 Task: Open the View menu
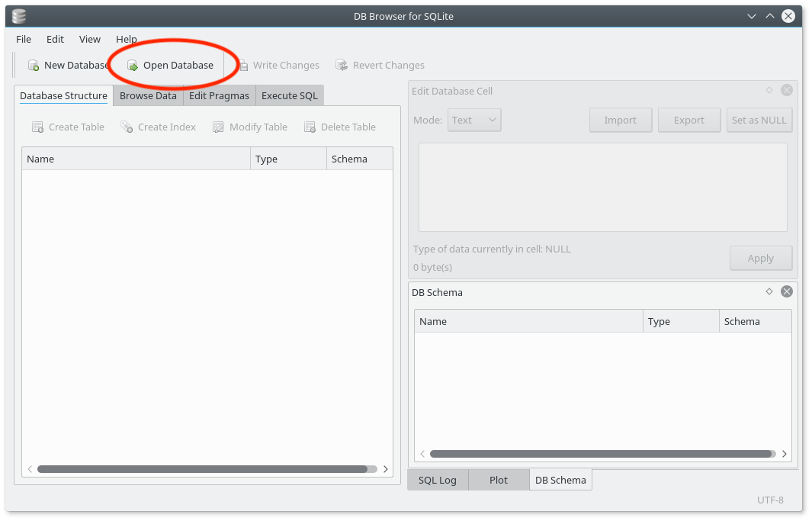pos(89,39)
